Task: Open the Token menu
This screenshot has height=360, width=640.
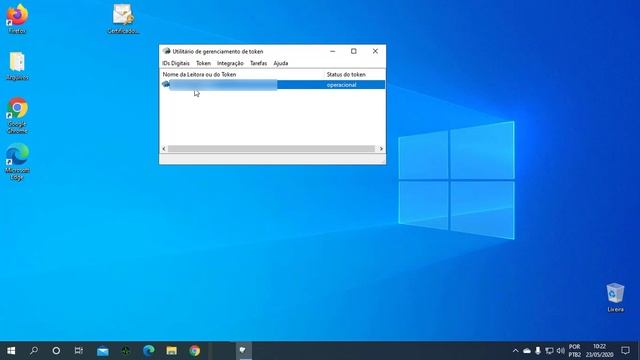Action: tap(203, 63)
